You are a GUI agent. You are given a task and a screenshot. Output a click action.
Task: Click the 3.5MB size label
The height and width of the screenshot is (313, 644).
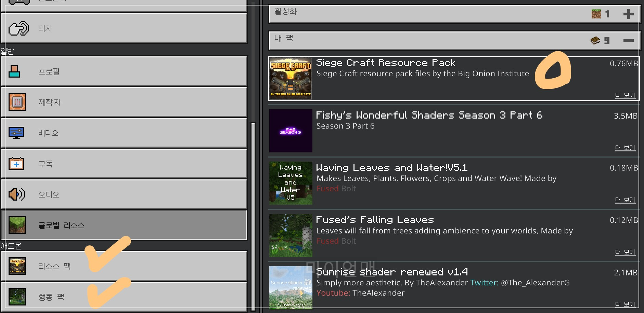(x=626, y=116)
